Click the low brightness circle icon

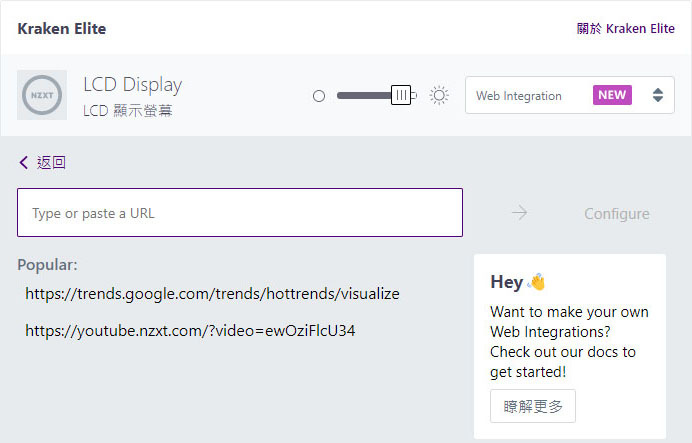coord(319,96)
